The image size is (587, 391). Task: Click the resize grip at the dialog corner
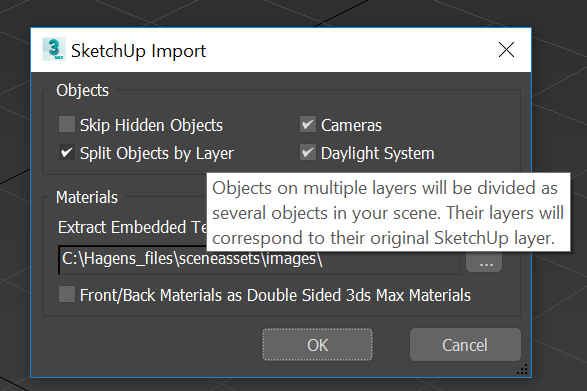[x=522, y=369]
